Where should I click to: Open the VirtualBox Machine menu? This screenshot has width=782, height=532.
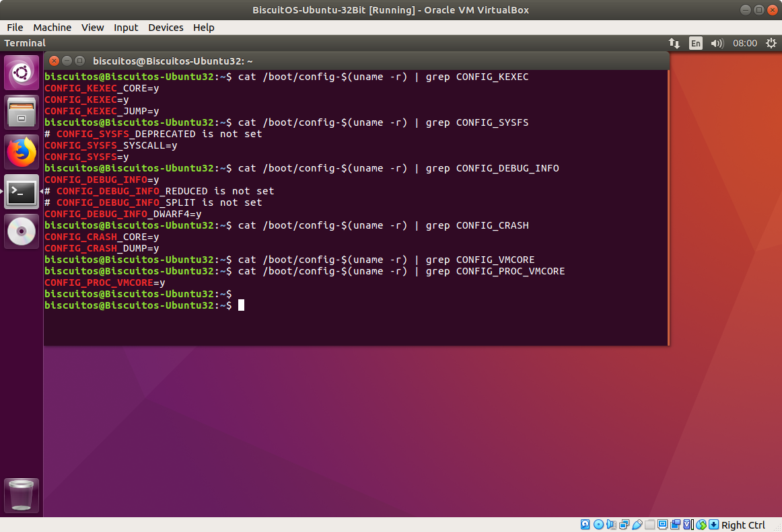pos(52,28)
